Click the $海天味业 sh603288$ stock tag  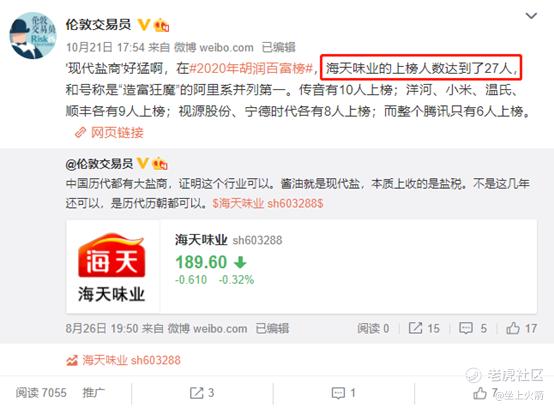tap(268, 203)
